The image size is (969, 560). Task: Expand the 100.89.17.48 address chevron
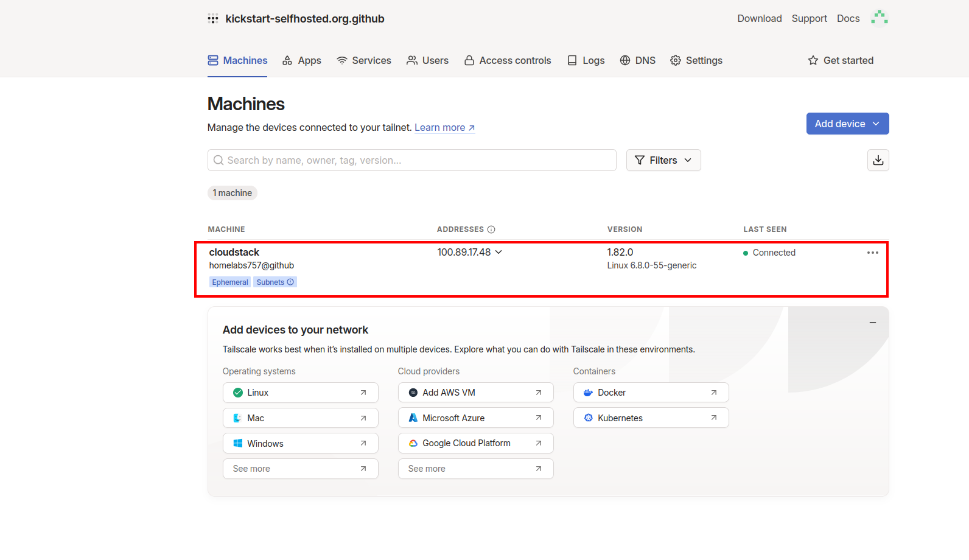[498, 252]
